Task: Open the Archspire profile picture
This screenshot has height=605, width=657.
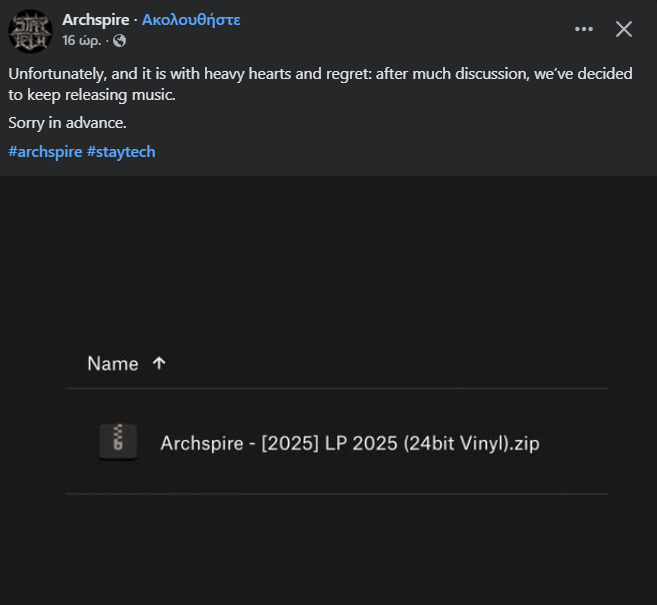Action: (30, 30)
